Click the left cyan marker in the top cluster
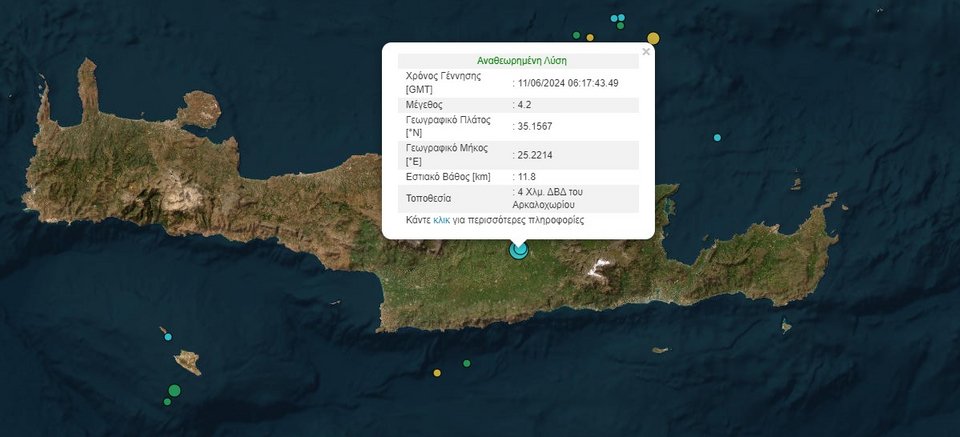Viewport: 960px width, 437px height. coord(615,18)
